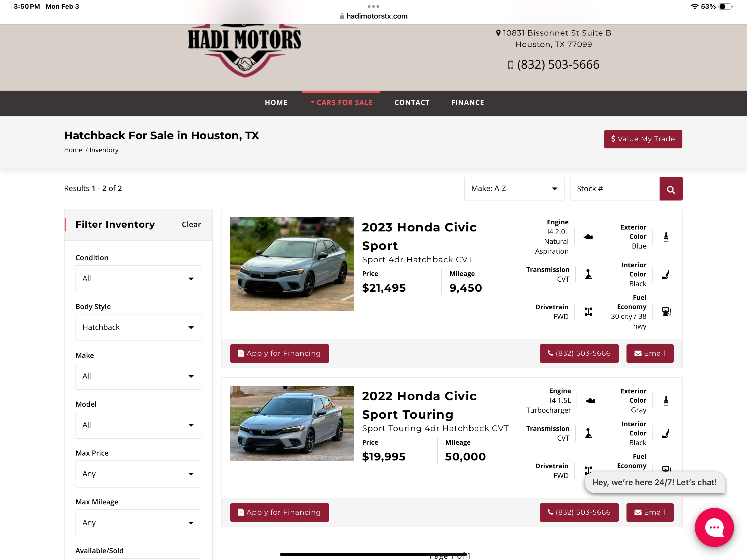Click the Results 1 - 2 of 2 text
This screenshot has height=560, width=747.
[x=93, y=188]
